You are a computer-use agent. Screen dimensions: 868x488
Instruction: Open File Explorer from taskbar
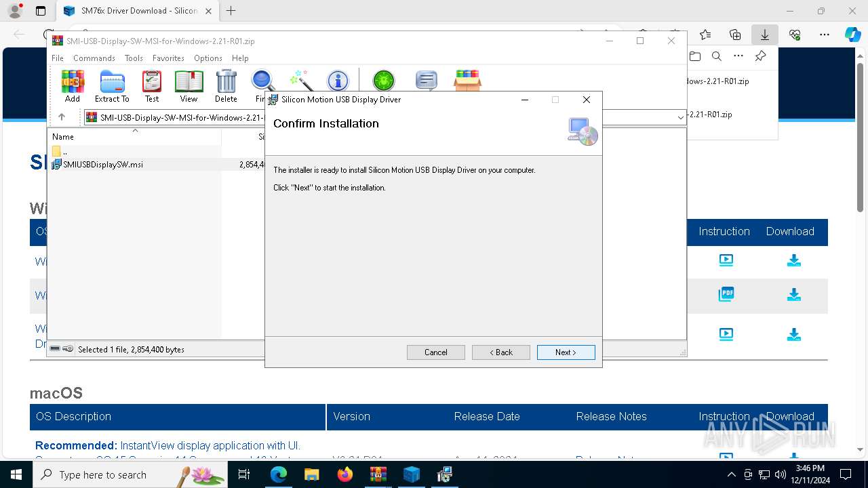click(x=311, y=474)
